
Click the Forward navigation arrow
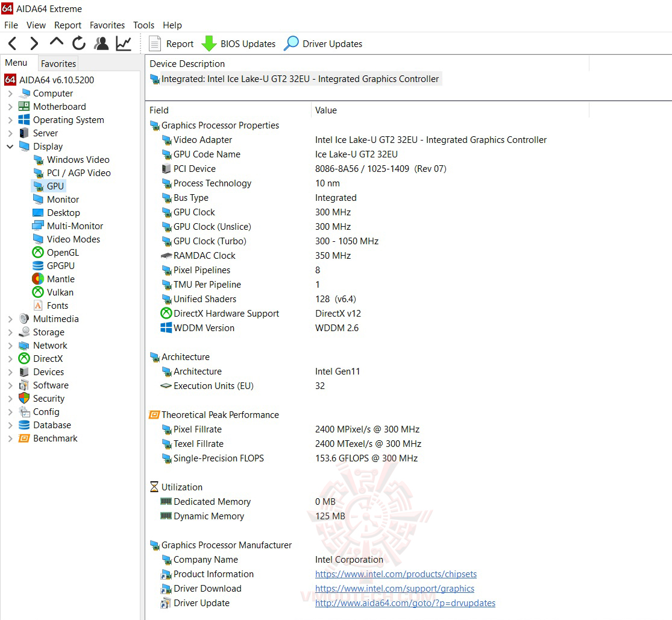(34, 43)
